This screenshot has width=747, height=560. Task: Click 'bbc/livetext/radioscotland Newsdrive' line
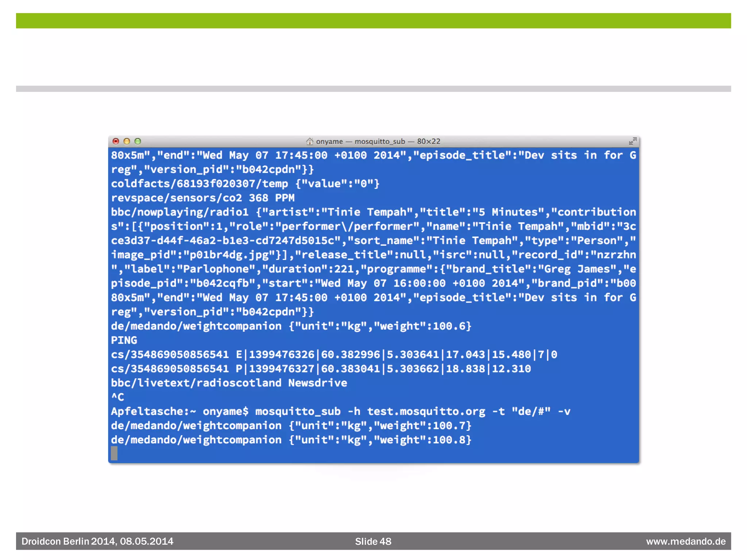(x=229, y=383)
